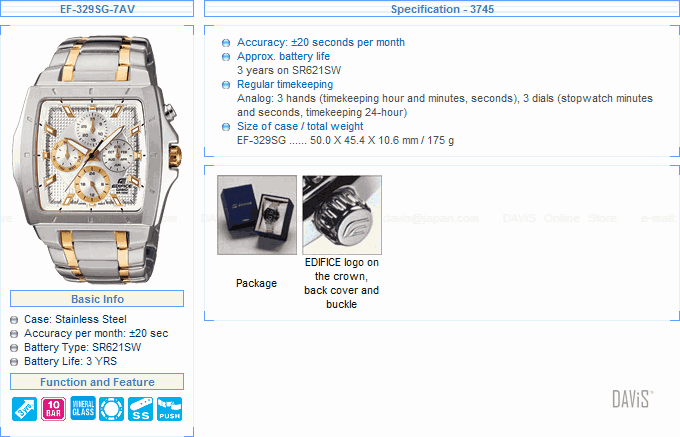
Task: Click the bullet beside Battery Life: 3 YRS
Action: pyautogui.click(x=14, y=362)
